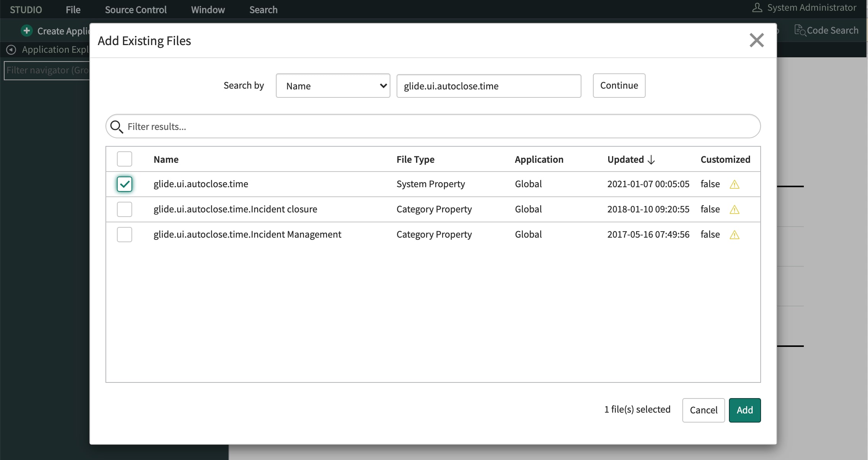This screenshot has width=868, height=460.
Task: Open the File menu
Action: click(73, 10)
